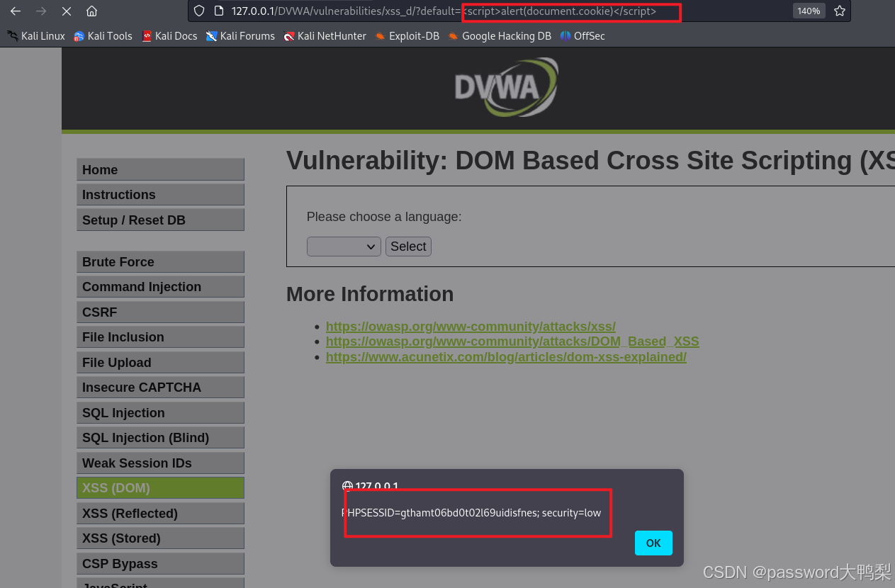The height and width of the screenshot is (588, 895).
Task: Open the acunetix dom-xss-explained link
Action: coord(506,357)
